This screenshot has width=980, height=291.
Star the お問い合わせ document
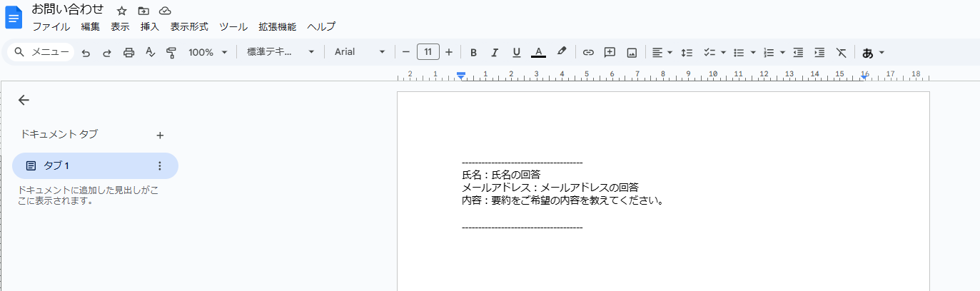click(x=122, y=11)
